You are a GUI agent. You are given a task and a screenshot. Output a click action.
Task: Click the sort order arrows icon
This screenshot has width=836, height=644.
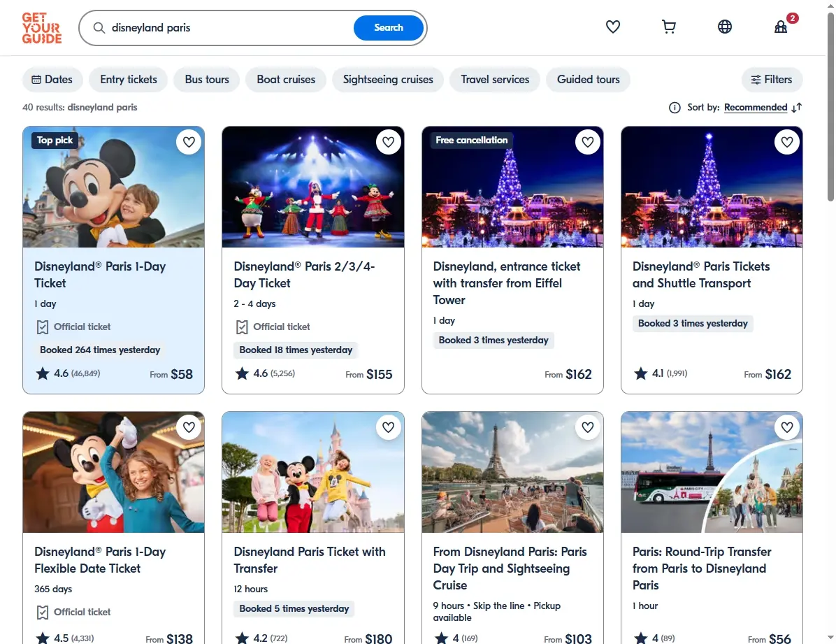(797, 108)
